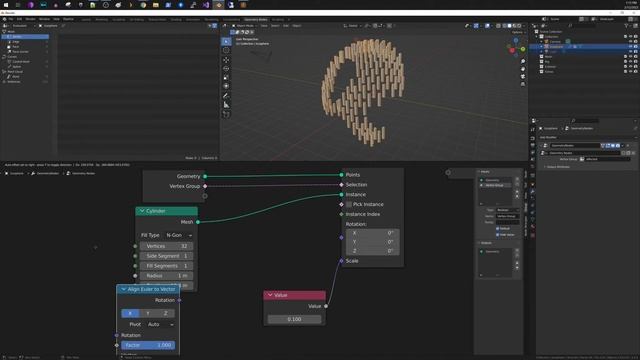Open the Output properties tab icon
This screenshot has height=360, width=640.
(533, 145)
